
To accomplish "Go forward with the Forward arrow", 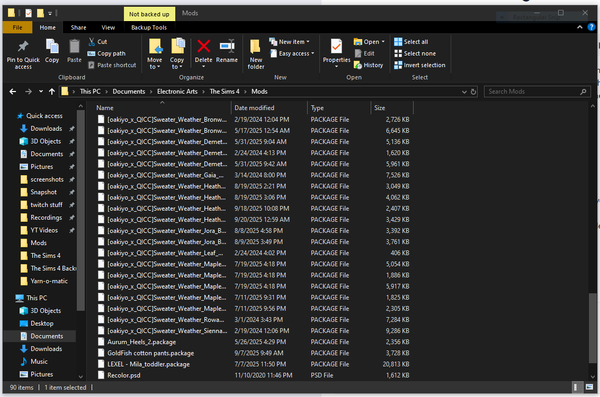I will (28, 91).
